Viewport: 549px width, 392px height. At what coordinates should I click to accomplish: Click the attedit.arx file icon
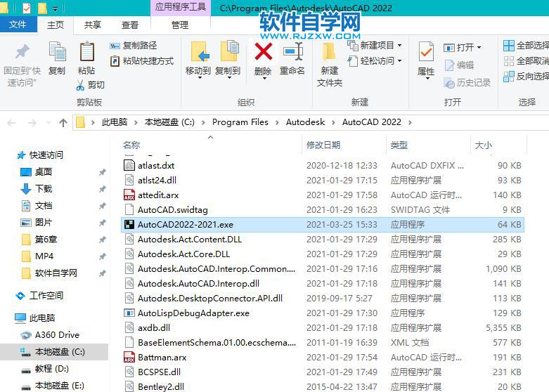129,195
